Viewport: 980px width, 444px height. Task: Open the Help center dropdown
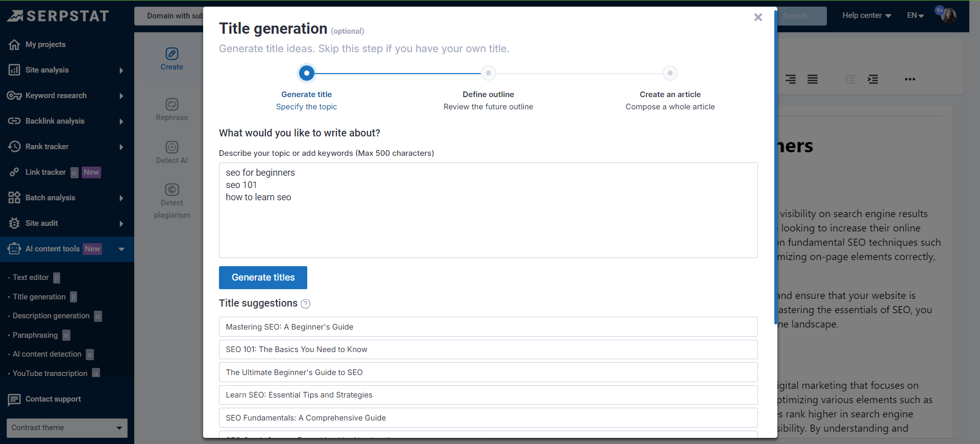coord(867,15)
